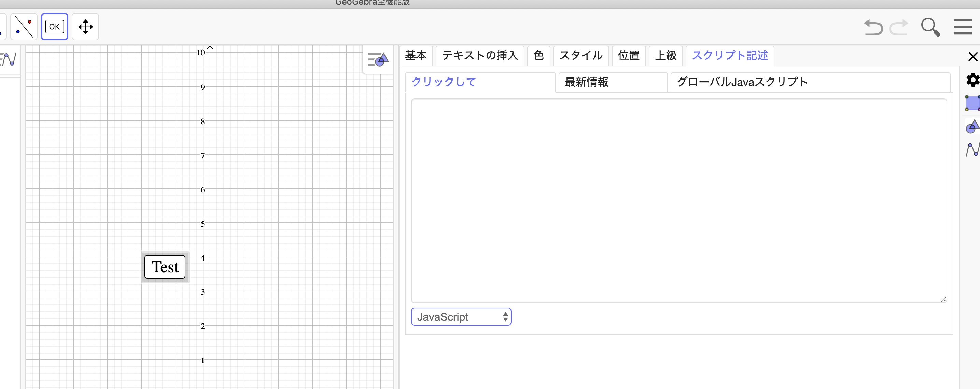Viewport: 980px width, 389px height.
Task: Open グローバルJavaスクリプト section
Action: pos(742,81)
